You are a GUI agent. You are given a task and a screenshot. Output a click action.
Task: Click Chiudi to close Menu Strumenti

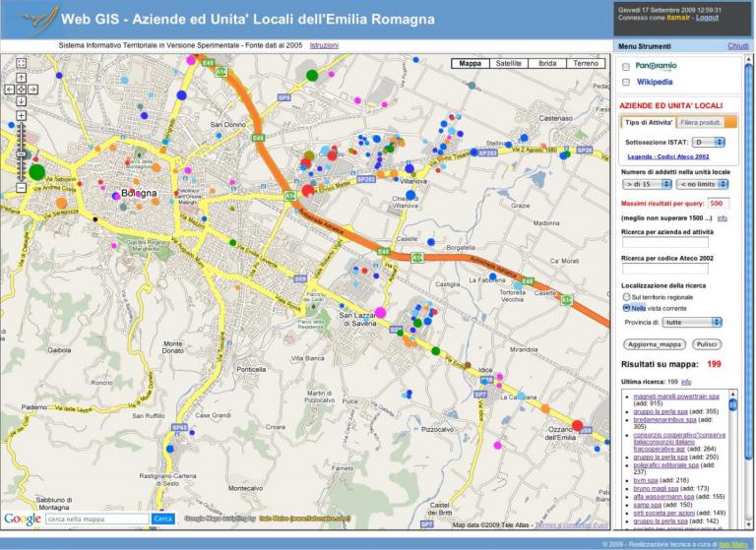(737, 46)
